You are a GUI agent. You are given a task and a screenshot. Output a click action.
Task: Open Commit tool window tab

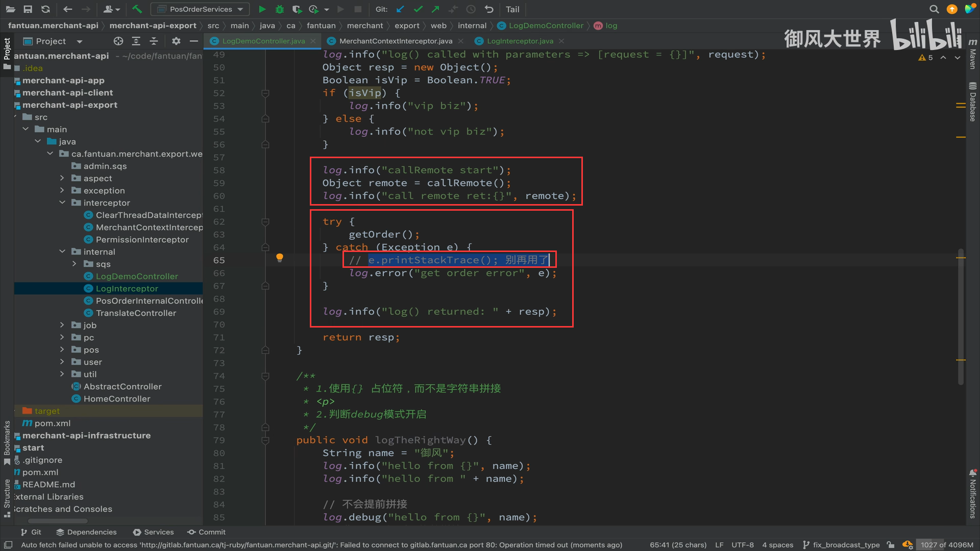[x=207, y=532]
